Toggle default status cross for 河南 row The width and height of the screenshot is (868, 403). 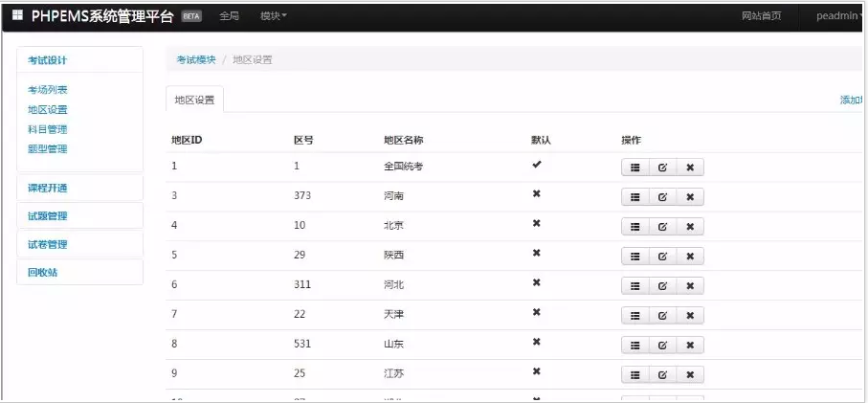(x=537, y=194)
